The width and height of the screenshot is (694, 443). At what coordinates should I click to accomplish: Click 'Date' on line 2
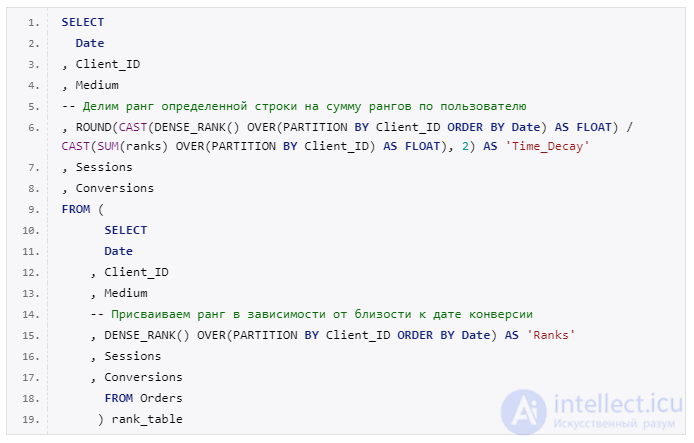point(90,43)
